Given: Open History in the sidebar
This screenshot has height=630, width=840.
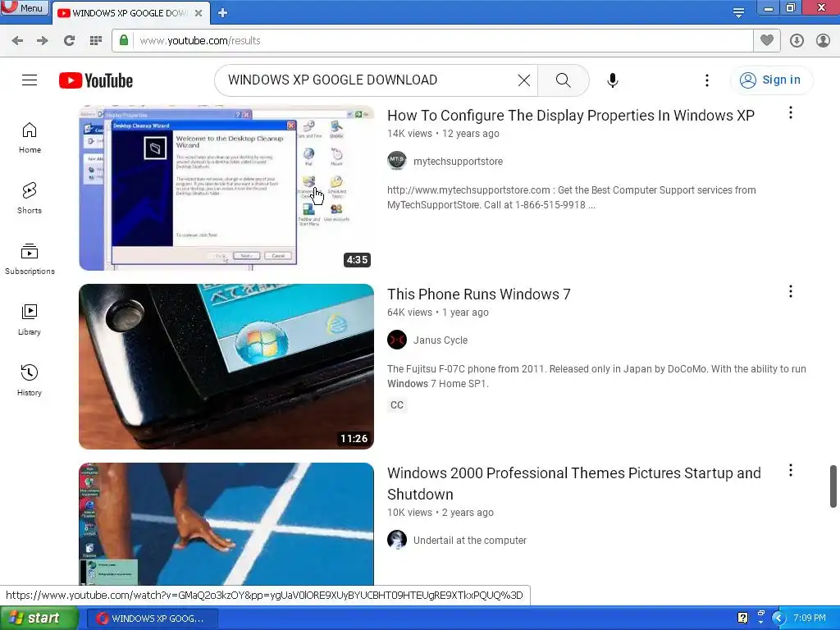Looking at the screenshot, I should (30, 381).
